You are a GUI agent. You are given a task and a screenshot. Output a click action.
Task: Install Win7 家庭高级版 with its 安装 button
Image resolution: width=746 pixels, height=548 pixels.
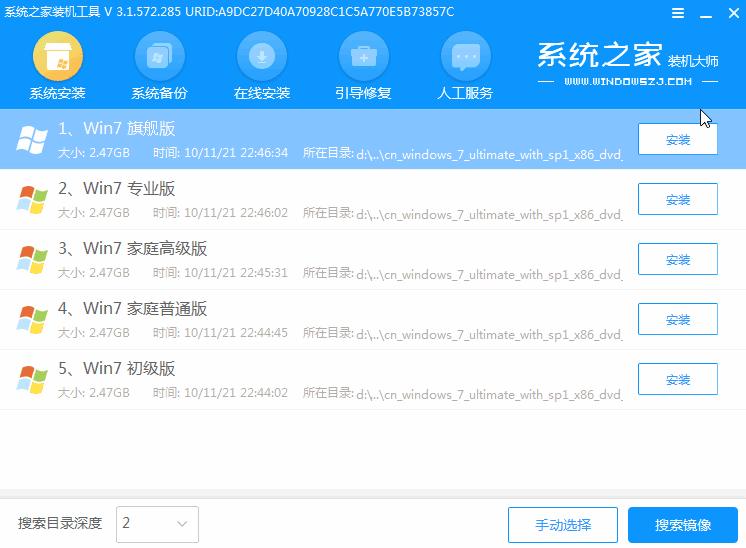(677, 259)
